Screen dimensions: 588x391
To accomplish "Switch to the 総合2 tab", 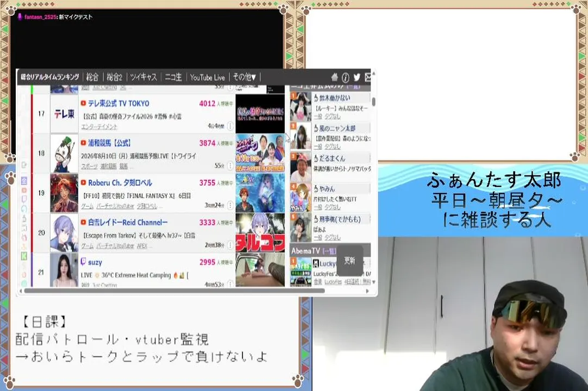I will pyautogui.click(x=114, y=77).
